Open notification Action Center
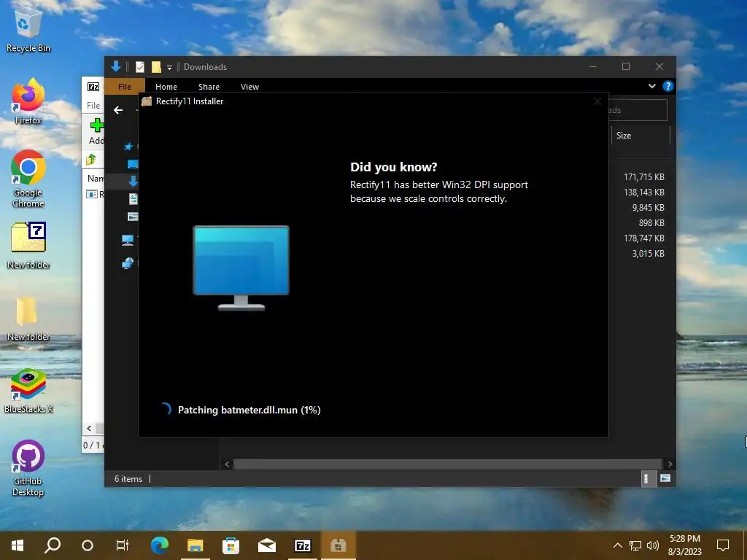Screen dimensions: 747x560 tap(723, 545)
